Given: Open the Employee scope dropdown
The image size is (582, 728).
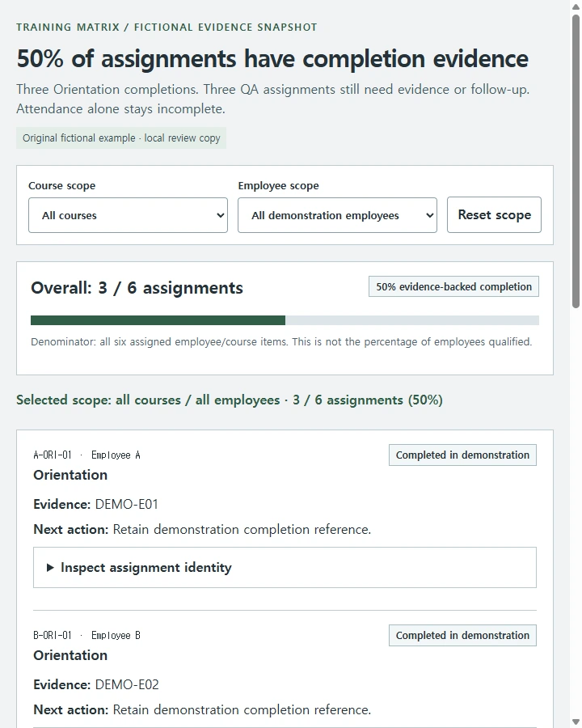Looking at the screenshot, I should tap(337, 215).
